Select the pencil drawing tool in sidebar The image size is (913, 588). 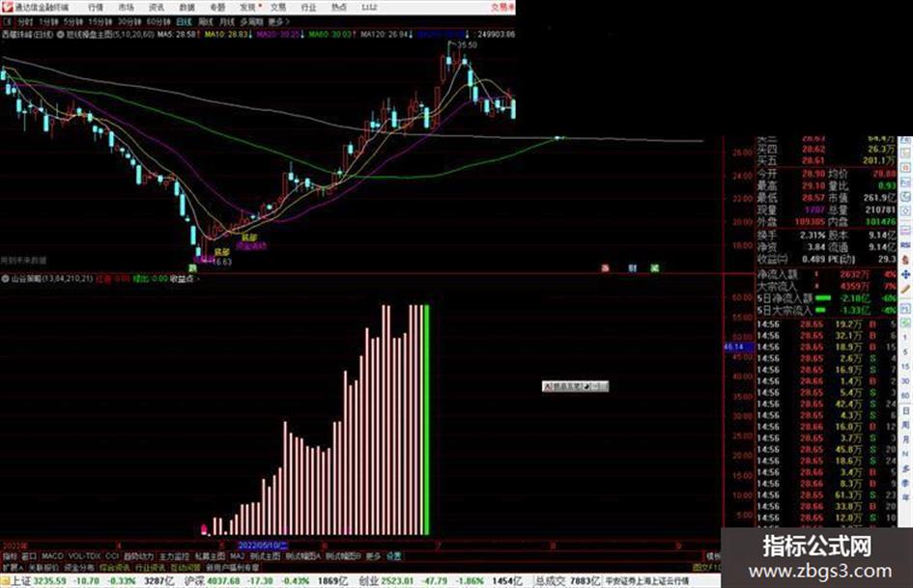[905, 290]
